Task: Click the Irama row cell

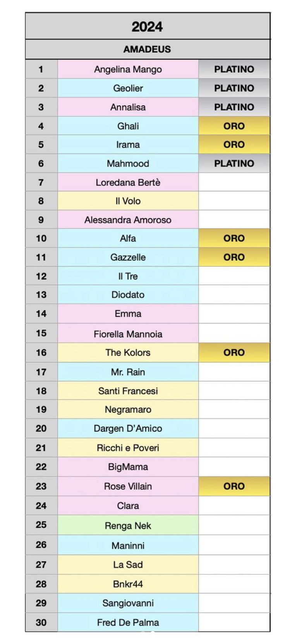Action: (128, 144)
